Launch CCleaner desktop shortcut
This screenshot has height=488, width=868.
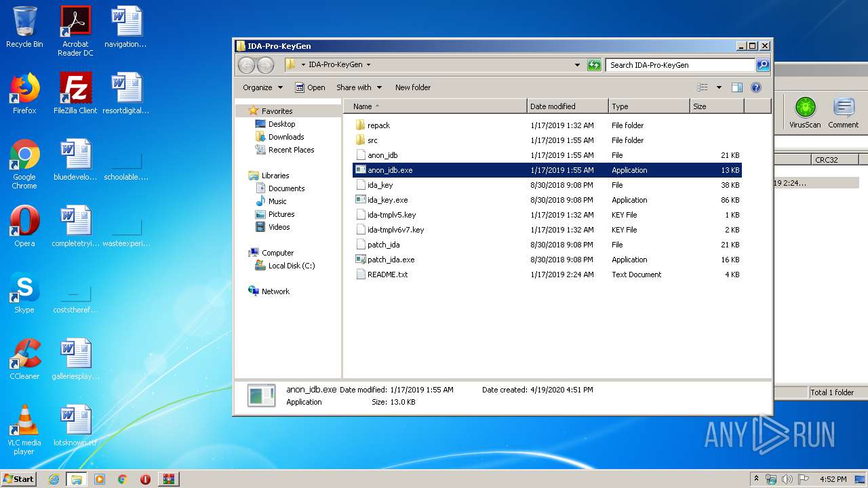(24, 359)
